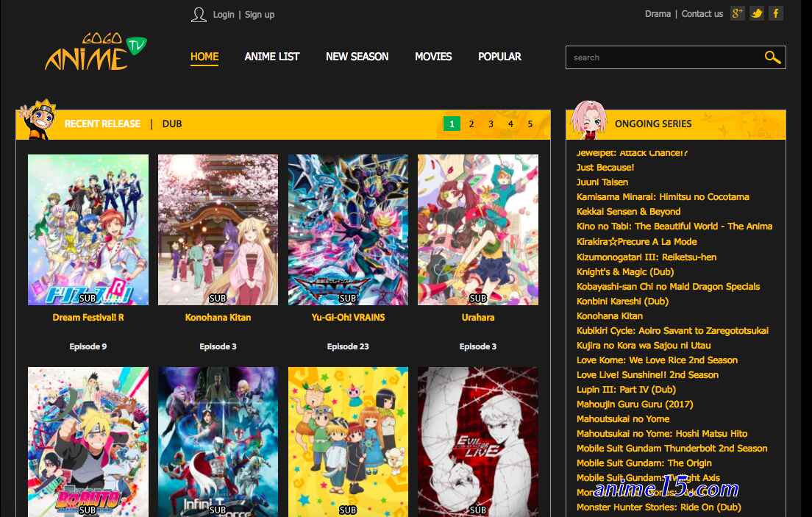
Task: Open the Infini-T Force poster
Action: [x=218, y=442]
